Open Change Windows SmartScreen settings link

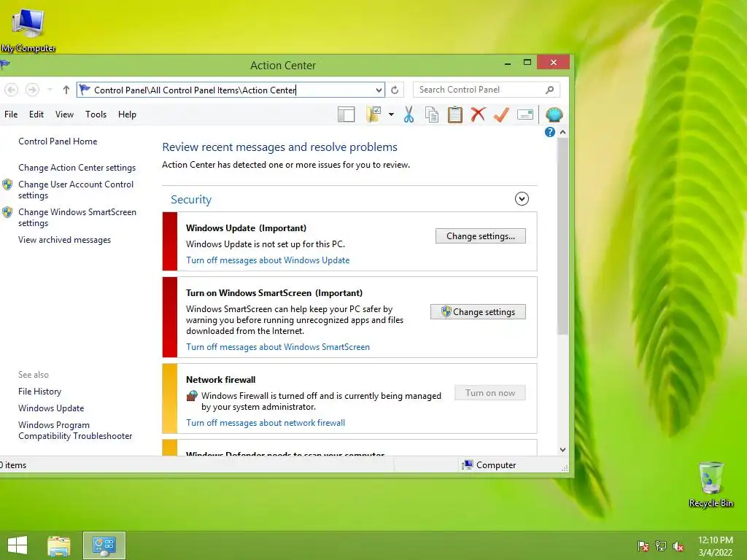pyautogui.click(x=77, y=217)
